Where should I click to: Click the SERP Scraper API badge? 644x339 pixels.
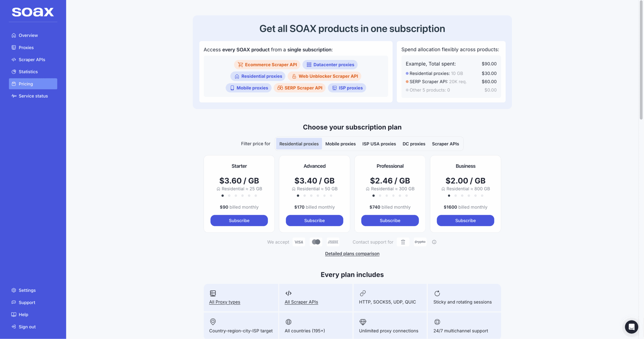[300, 88]
